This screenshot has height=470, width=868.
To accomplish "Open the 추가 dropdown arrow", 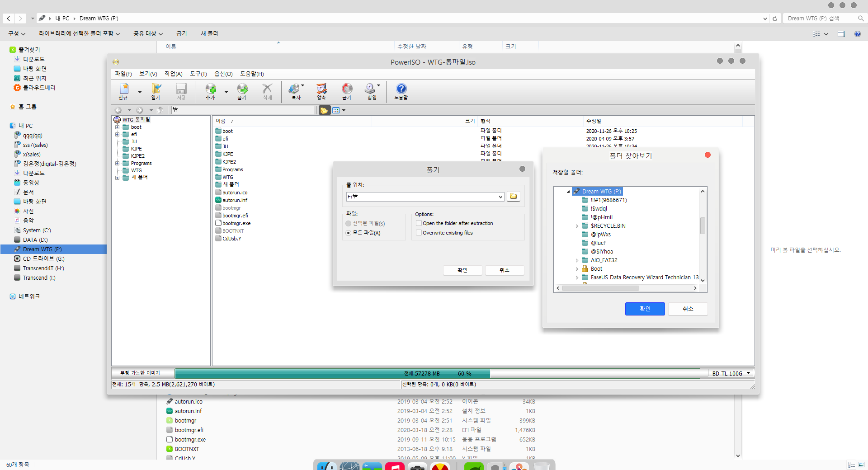I will [x=226, y=92].
